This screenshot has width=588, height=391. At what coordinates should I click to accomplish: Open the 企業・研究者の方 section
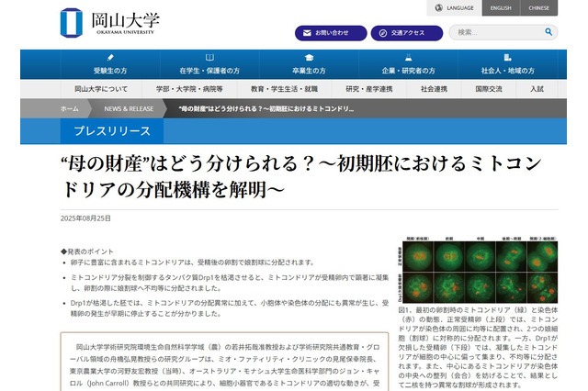click(408, 64)
